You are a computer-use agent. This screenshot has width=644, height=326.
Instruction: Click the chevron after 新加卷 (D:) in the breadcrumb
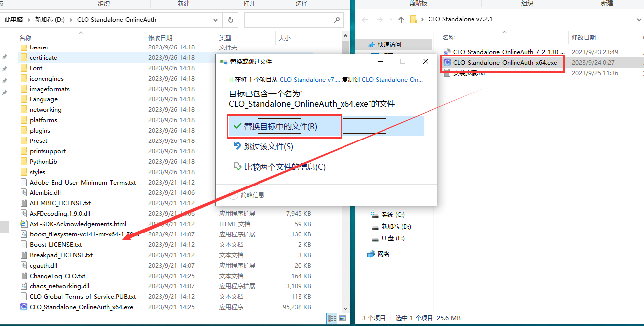point(71,20)
